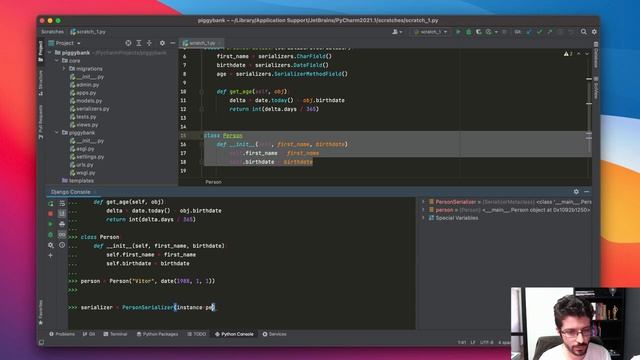Click the Python Console tool button

coord(234,334)
